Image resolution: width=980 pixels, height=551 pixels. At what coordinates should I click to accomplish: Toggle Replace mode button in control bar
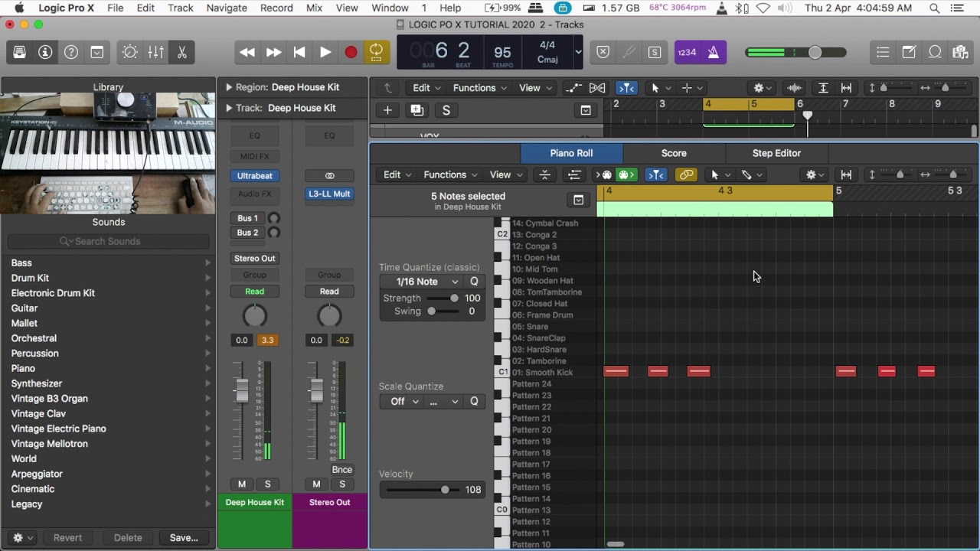click(x=603, y=52)
